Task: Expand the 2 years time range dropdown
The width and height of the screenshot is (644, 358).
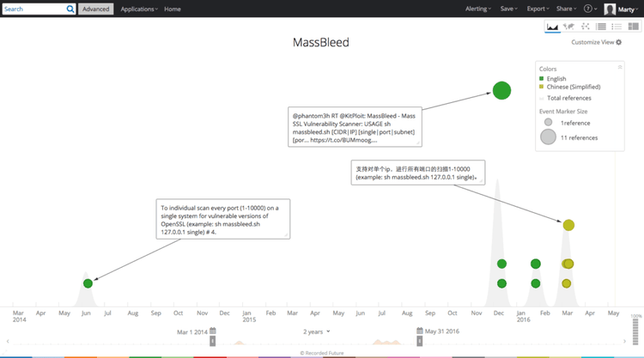Action: point(317,331)
